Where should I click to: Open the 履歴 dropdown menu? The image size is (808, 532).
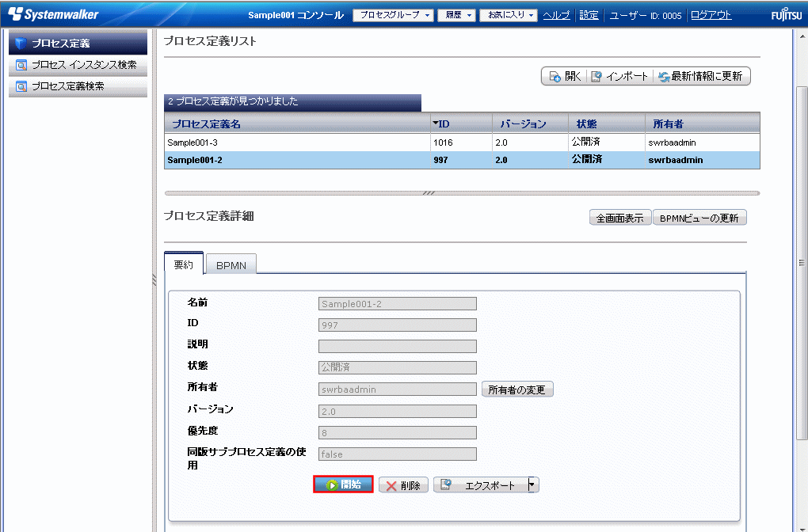click(x=456, y=16)
